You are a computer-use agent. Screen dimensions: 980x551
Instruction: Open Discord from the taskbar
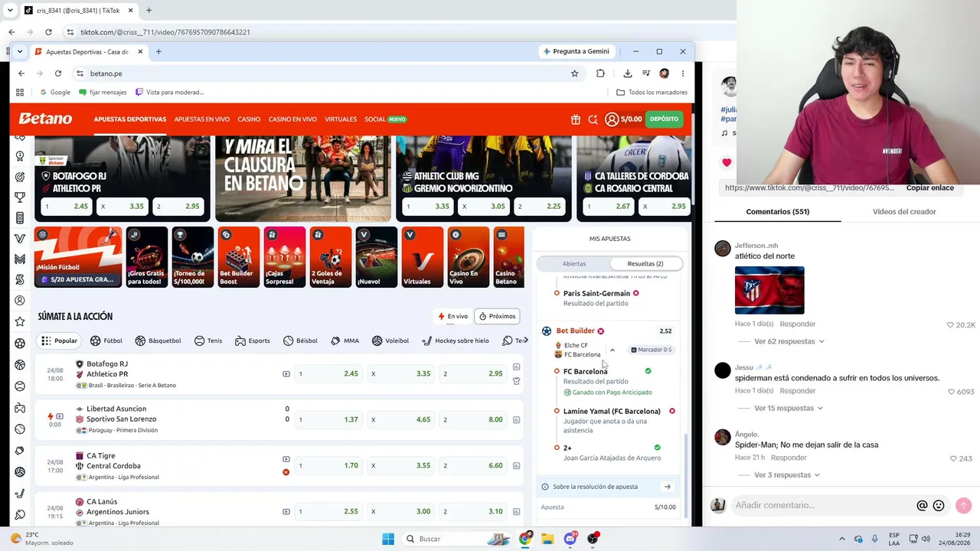tap(570, 539)
